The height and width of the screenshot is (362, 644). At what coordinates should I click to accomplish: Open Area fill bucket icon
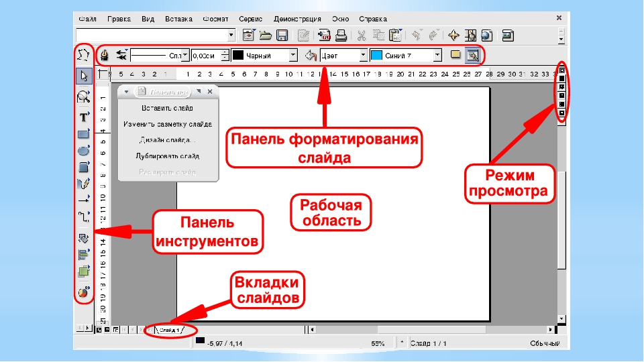(311, 55)
